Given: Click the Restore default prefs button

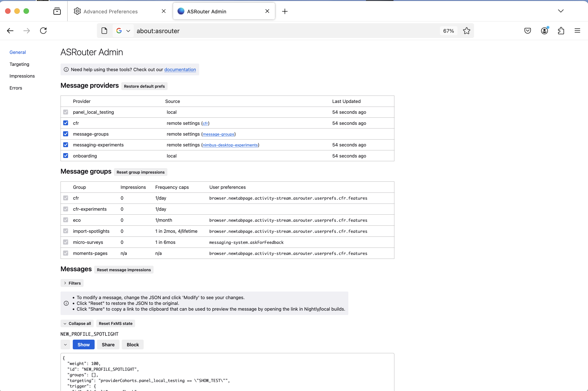Looking at the screenshot, I should (x=144, y=86).
